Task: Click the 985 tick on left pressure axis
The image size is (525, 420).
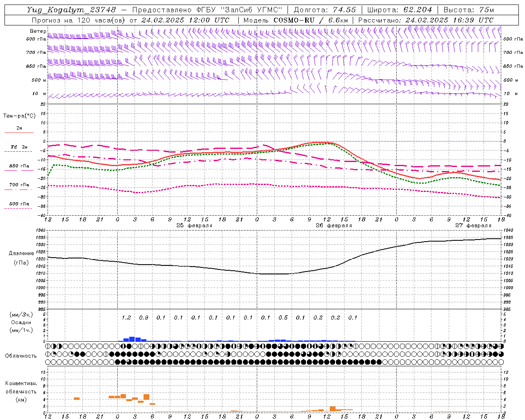Action: (x=43, y=309)
